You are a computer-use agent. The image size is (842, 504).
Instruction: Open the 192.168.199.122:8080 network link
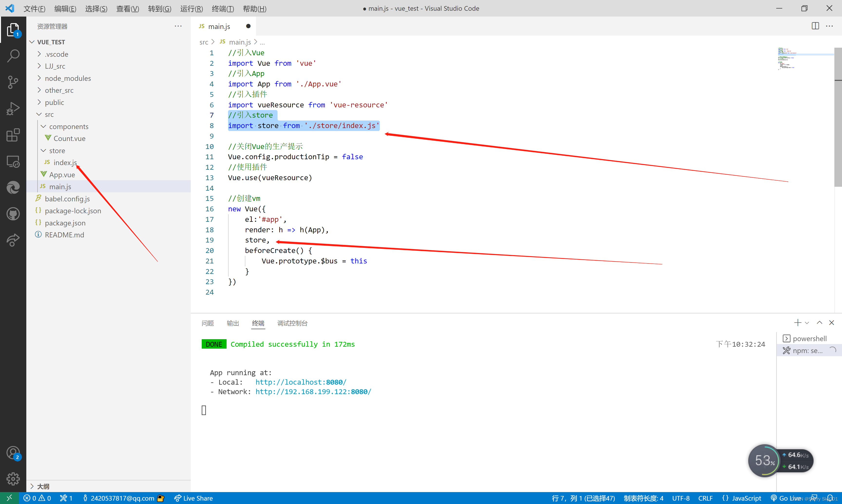click(x=313, y=392)
